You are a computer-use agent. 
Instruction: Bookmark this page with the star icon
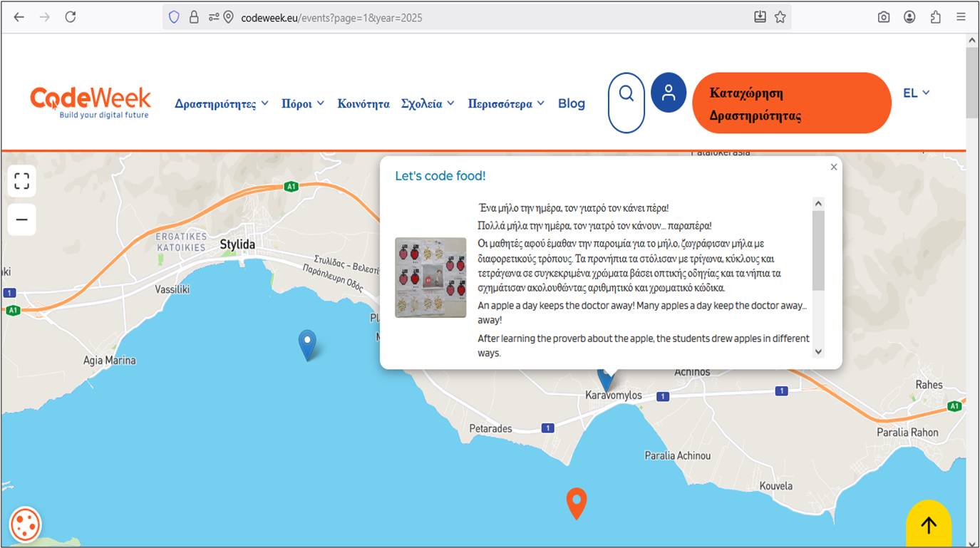[x=780, y=17]
